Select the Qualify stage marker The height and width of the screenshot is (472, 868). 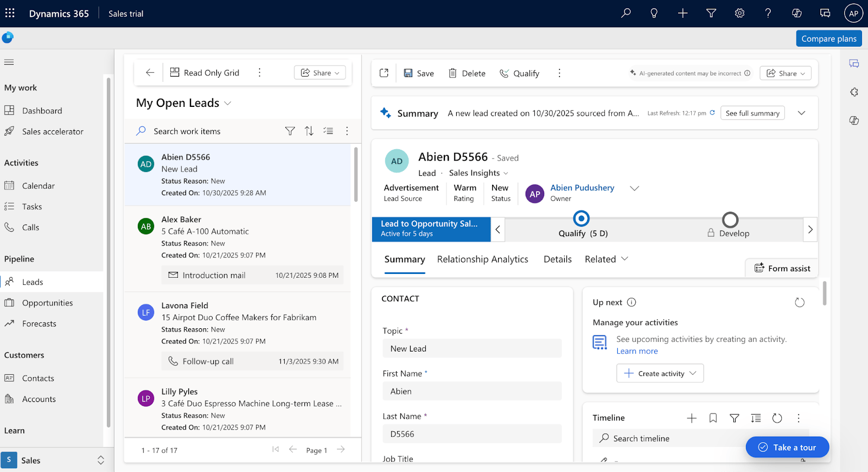pos(581,219)
